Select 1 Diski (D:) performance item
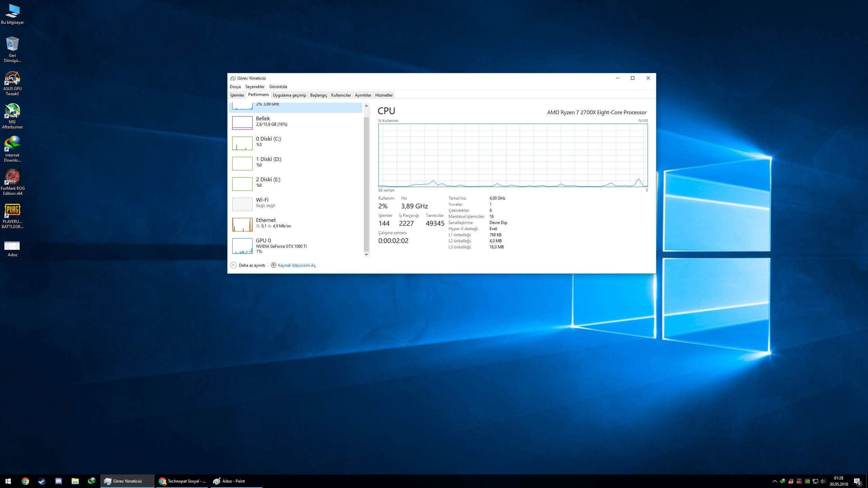Image resolution: width=868 pixels, height=488 pixels. pyautogui.click(x=296, y=163)
